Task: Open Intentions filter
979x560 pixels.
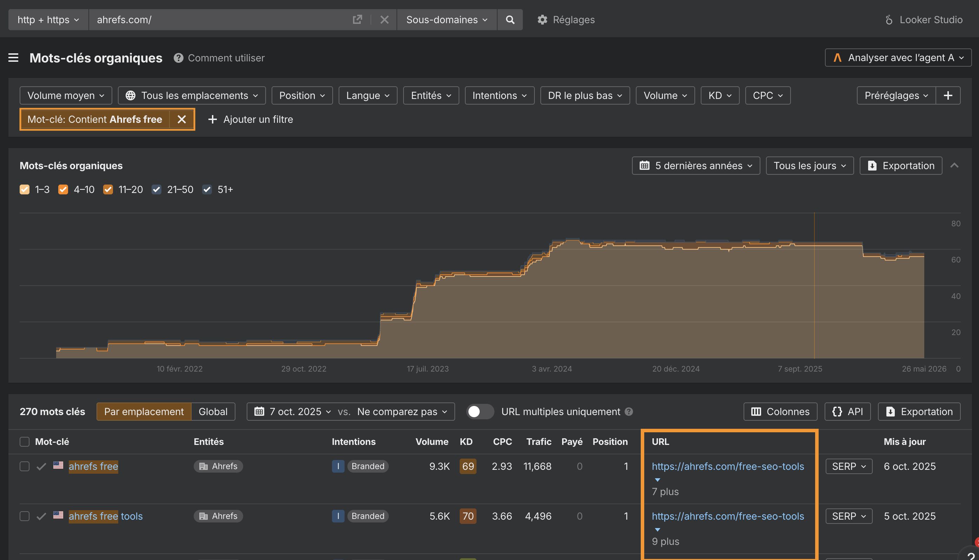Action: 499,95
